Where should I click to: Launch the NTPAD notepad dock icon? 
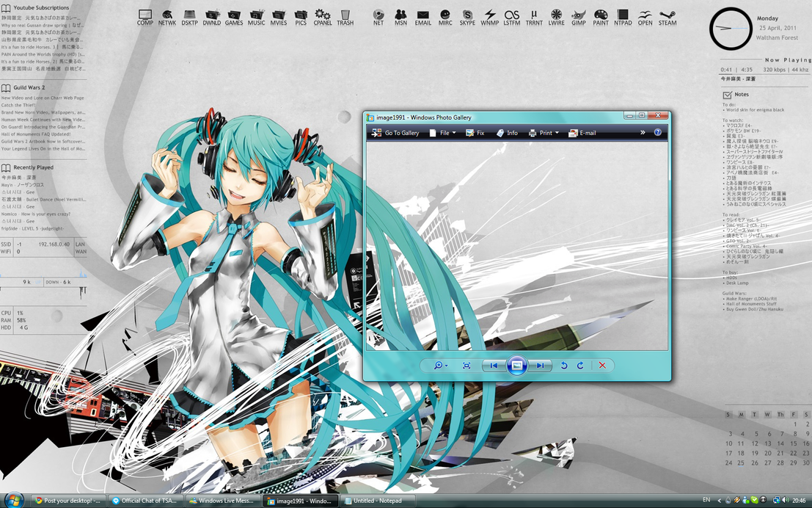(623, 17)
